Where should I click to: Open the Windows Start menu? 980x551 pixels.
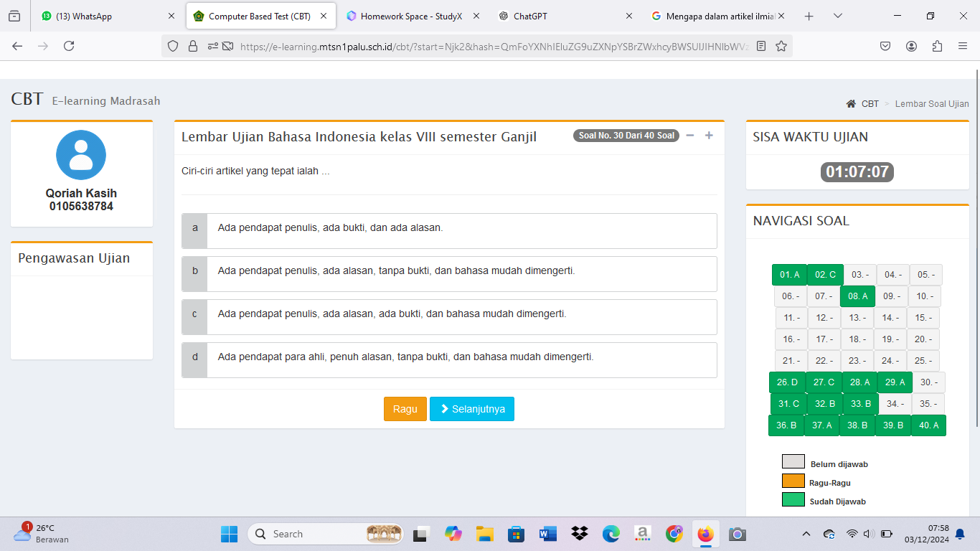click(229, 534)
